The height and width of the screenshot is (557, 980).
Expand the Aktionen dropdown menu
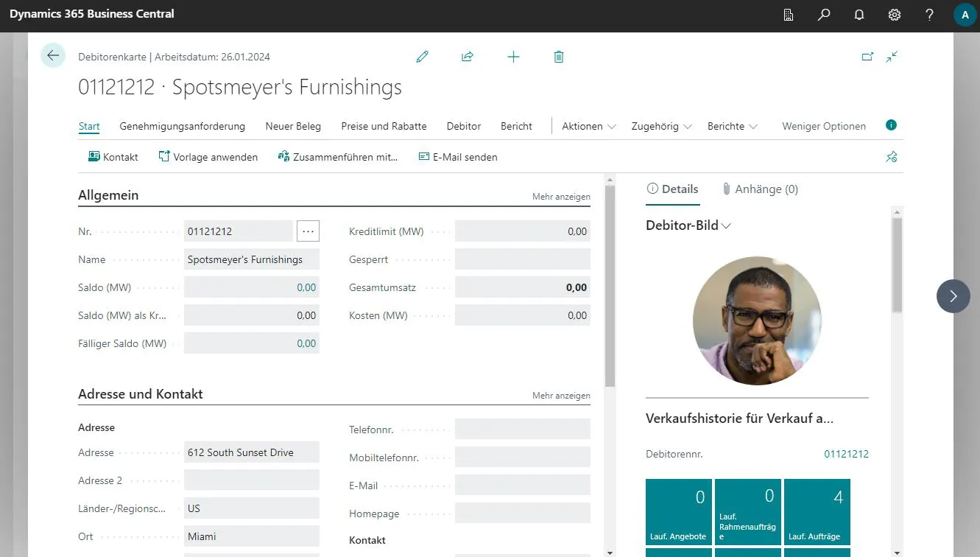click(x=588, y=126)
